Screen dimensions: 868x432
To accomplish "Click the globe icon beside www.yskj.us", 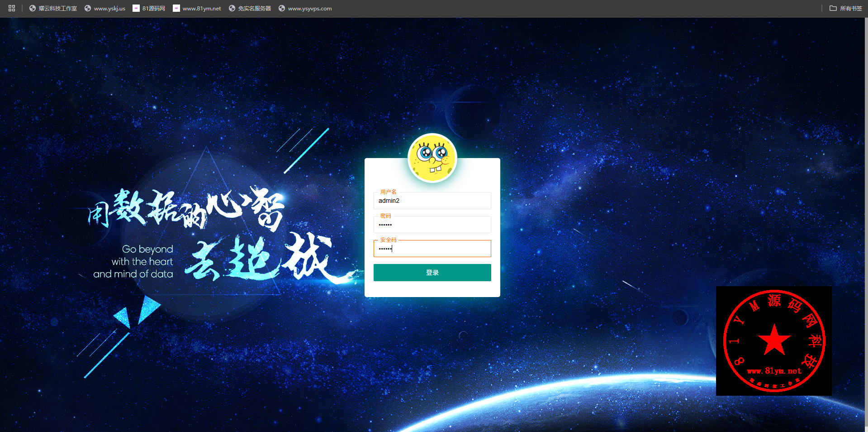I will tap(88, 8).
